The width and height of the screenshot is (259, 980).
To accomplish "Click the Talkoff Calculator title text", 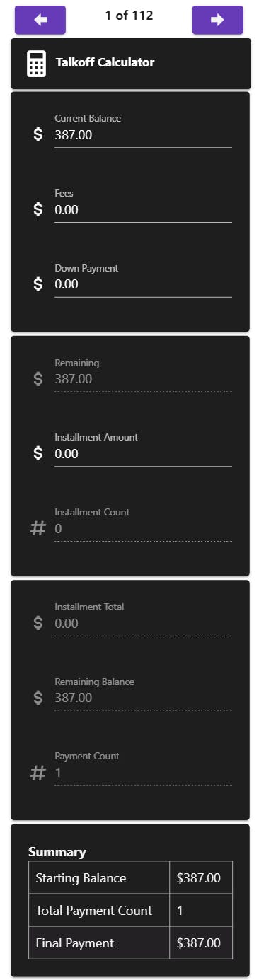I will point(105,62).
